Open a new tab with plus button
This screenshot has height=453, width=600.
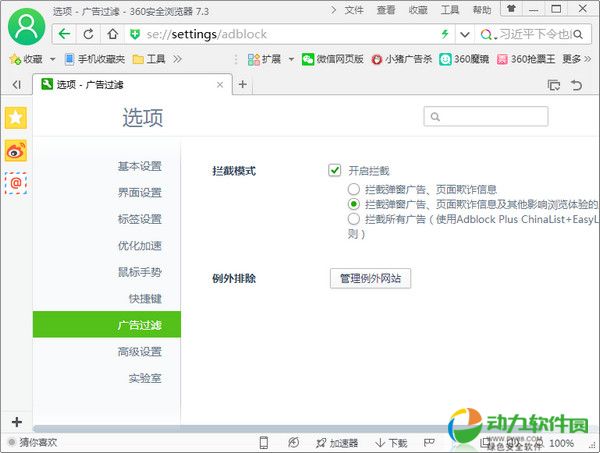pos(242,85)
